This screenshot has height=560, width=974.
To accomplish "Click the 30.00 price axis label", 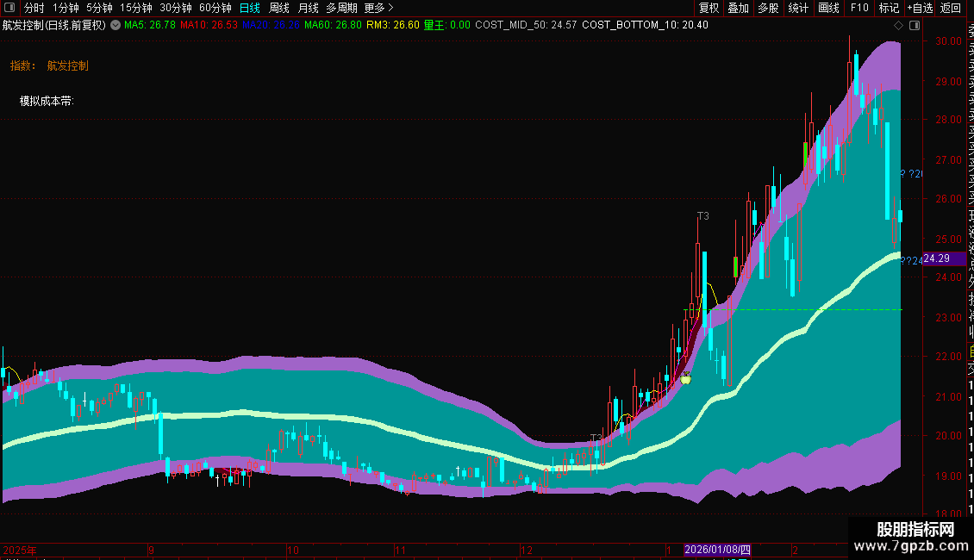I will coord(948,41).
